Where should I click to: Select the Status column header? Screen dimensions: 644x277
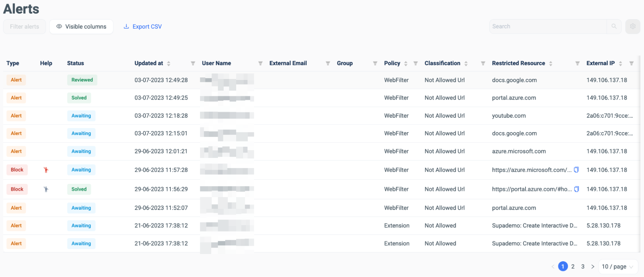[75, 63]
